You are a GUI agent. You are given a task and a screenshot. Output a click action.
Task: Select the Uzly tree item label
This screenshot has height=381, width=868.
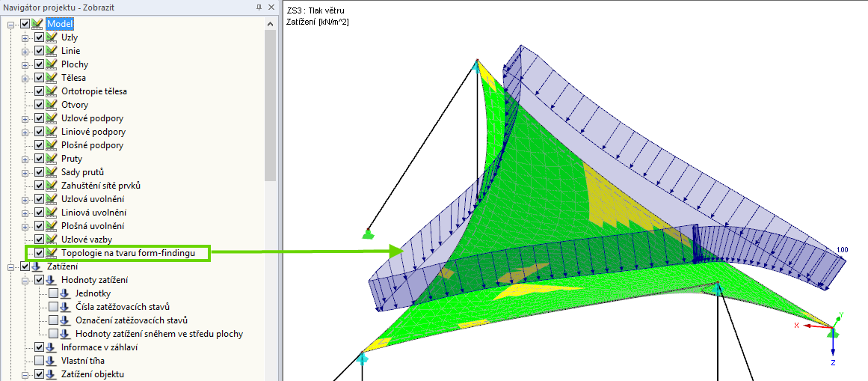(x=70, y=37)
